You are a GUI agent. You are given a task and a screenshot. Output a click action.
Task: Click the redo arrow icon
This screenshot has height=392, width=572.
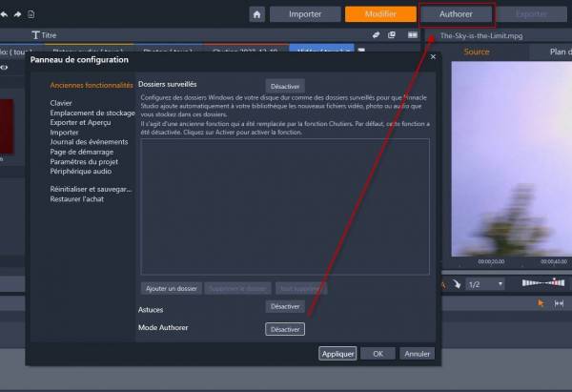click(x=18, y=14)
